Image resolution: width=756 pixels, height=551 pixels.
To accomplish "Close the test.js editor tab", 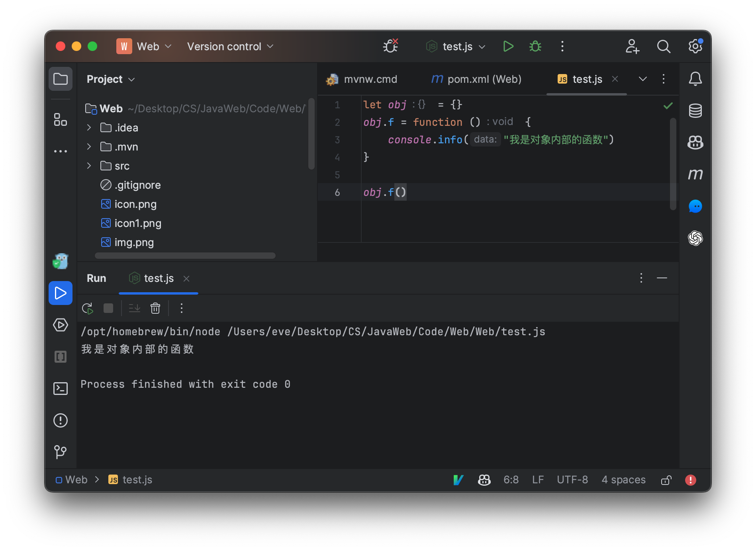I will (x=615, y=79).
